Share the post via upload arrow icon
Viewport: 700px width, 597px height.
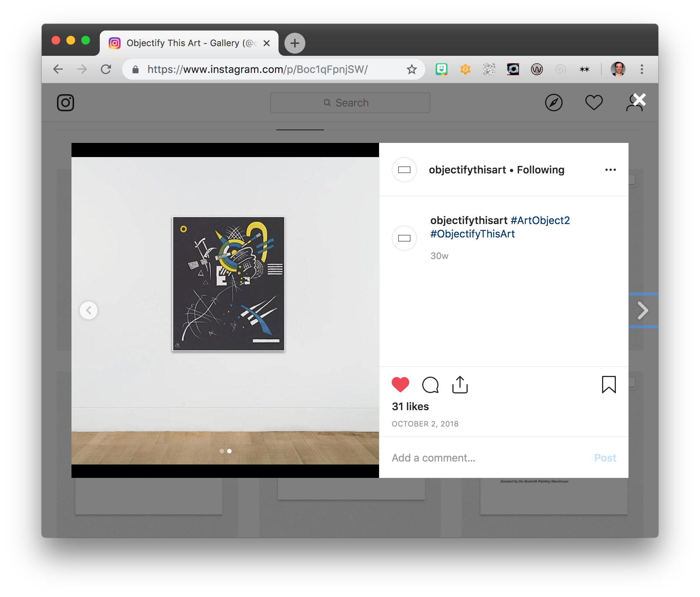pos(460,384)
